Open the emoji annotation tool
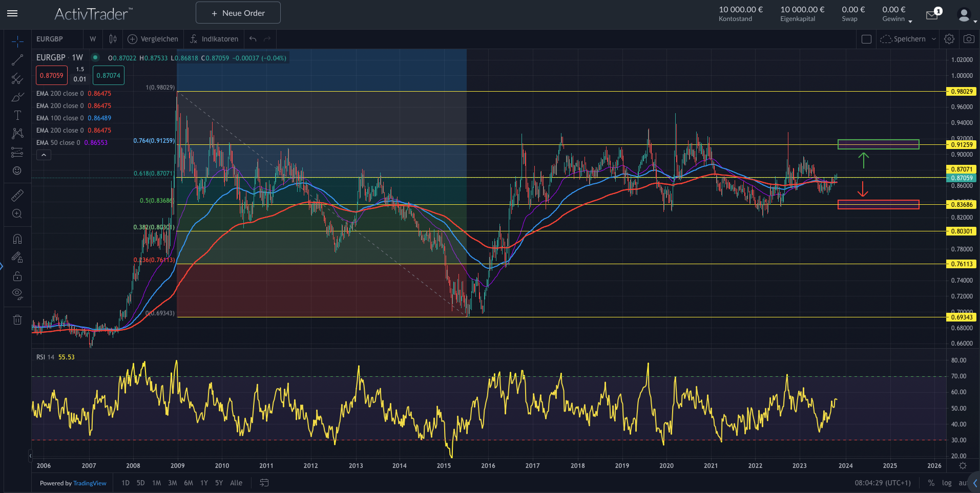Viewport: 980px width, 493px height. coord(17,169)
